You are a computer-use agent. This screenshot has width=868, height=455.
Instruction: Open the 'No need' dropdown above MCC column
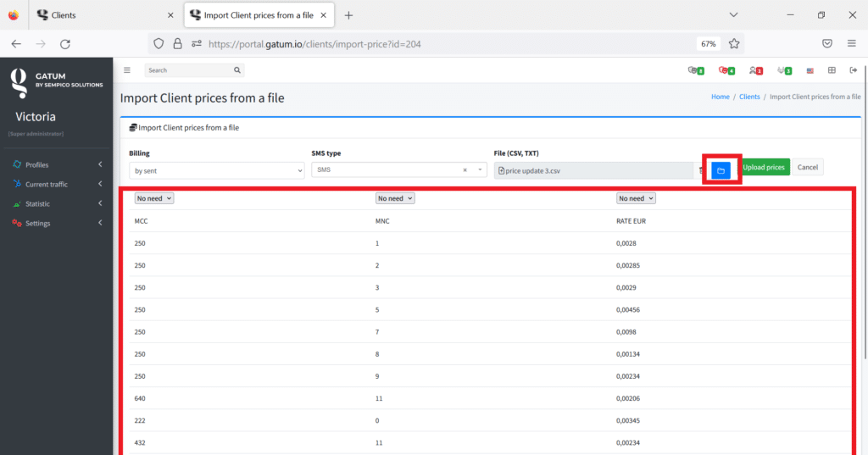tap(154, 198)
